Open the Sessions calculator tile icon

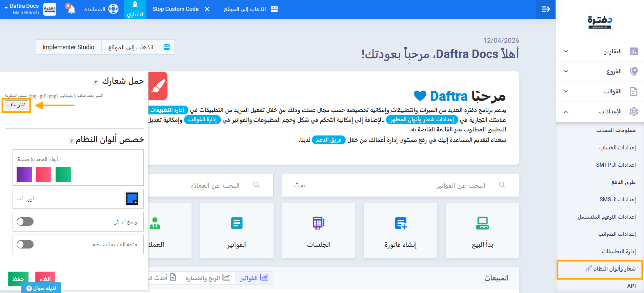pyautogui.click(x=318, y=223)
